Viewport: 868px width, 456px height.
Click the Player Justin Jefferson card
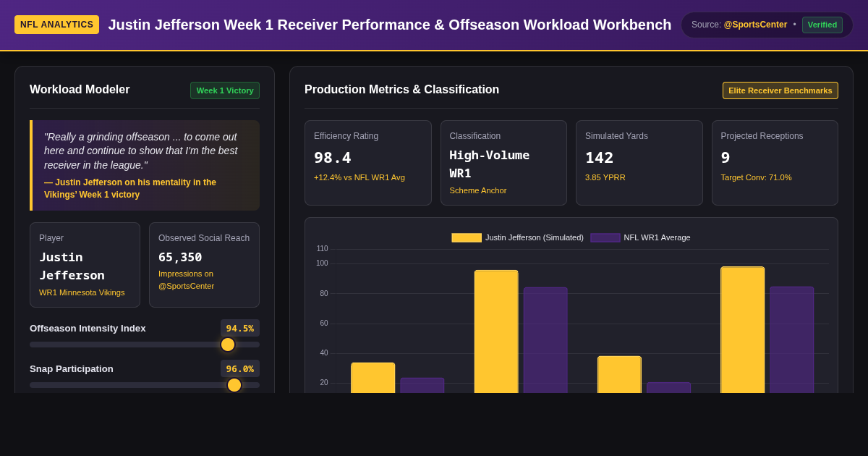(85, 265)
